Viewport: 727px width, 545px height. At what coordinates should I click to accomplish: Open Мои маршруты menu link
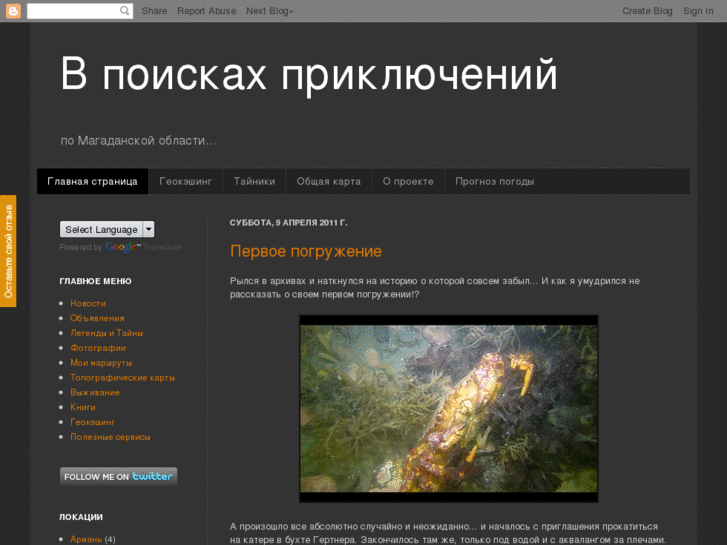tap(101, 363)
